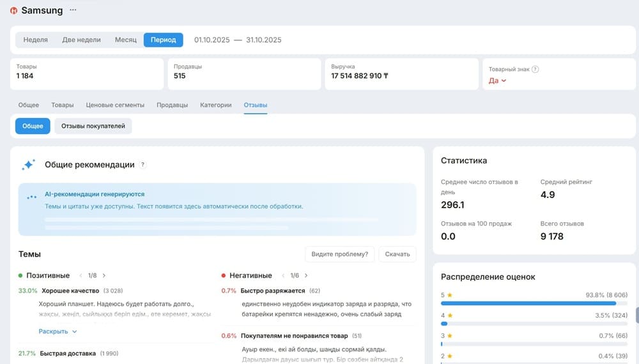Select the Неделя period option
The width and height of the screenshot is (639, 364).
35,40
